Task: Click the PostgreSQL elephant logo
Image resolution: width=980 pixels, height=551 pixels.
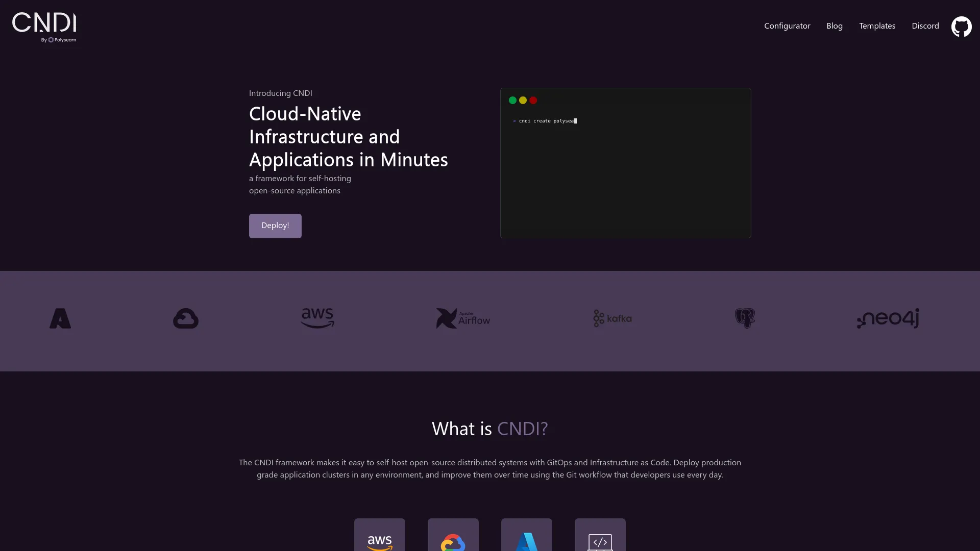Action: point(745,318)
